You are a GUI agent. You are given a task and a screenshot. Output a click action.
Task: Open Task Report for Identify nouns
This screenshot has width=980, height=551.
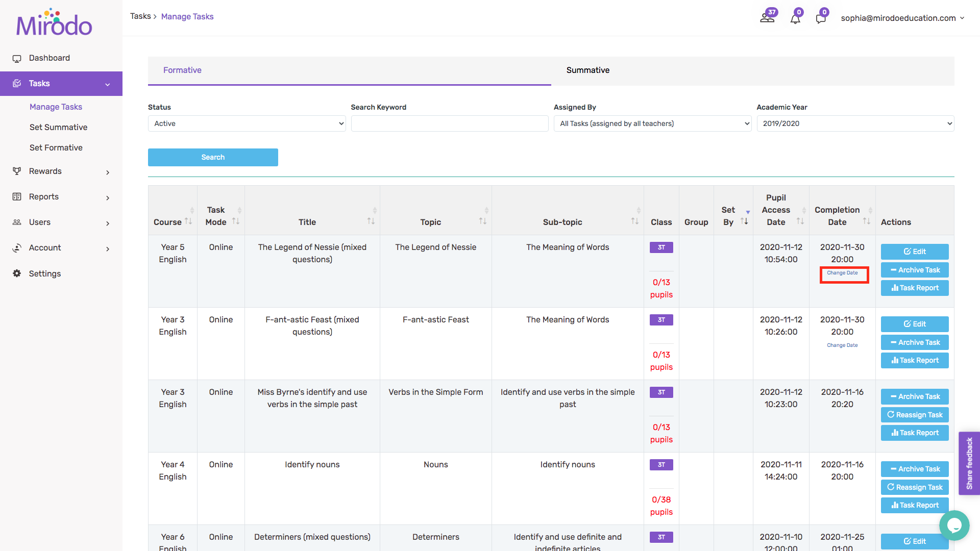[915, 505]
